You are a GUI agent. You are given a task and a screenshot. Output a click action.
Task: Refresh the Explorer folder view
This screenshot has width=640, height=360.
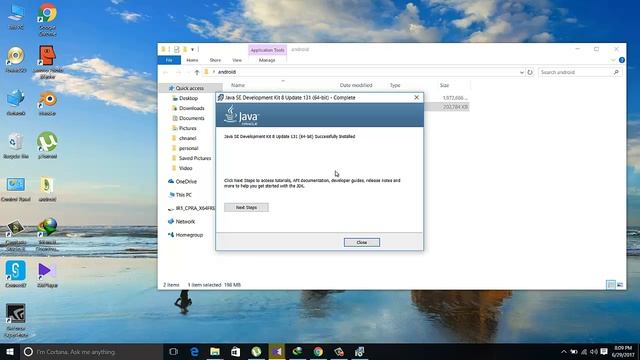coord(530,72)
